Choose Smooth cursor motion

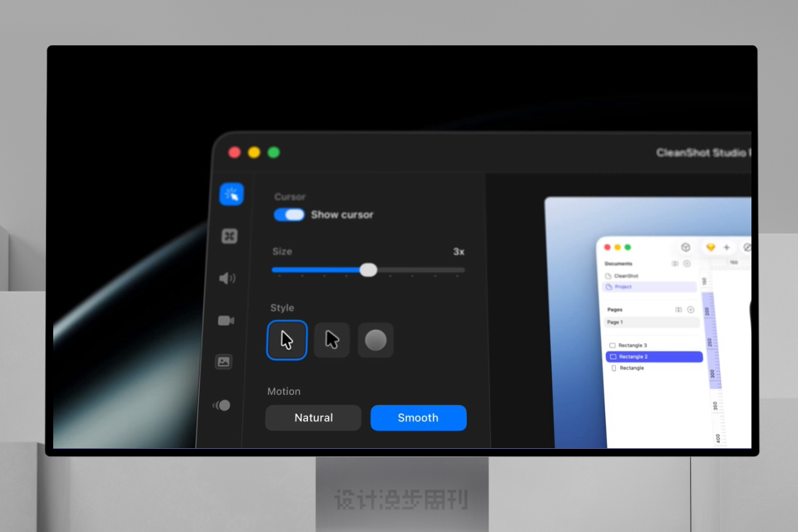pos(418,418)
